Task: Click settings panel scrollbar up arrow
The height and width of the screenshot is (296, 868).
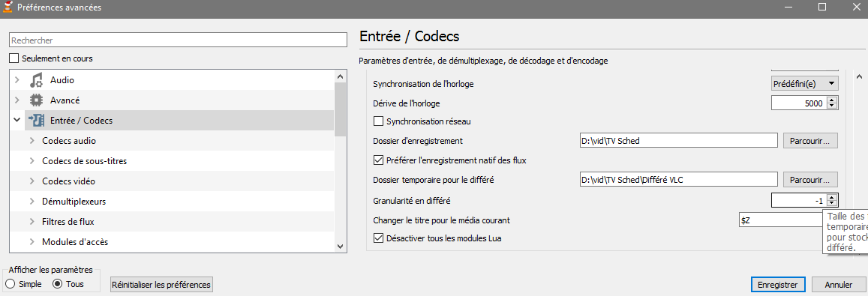Action: click(860, 76)
